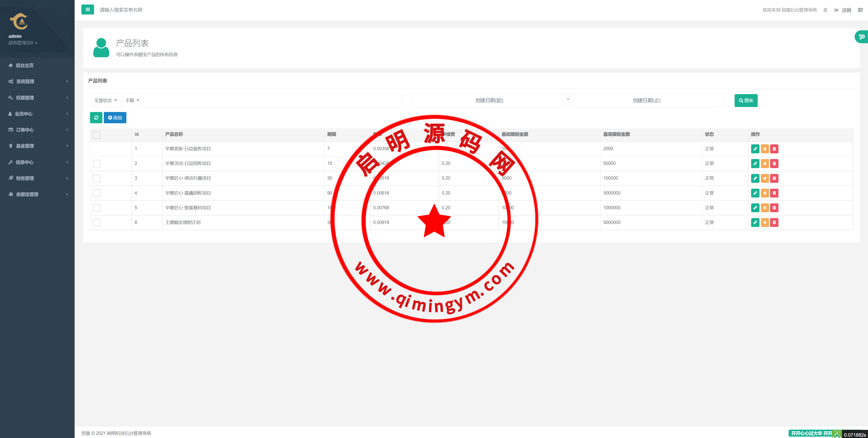This screenshot has height=438, width=868.
Task: Open the floating settings gear panel on the right edge
Action: tap(862, 37)
